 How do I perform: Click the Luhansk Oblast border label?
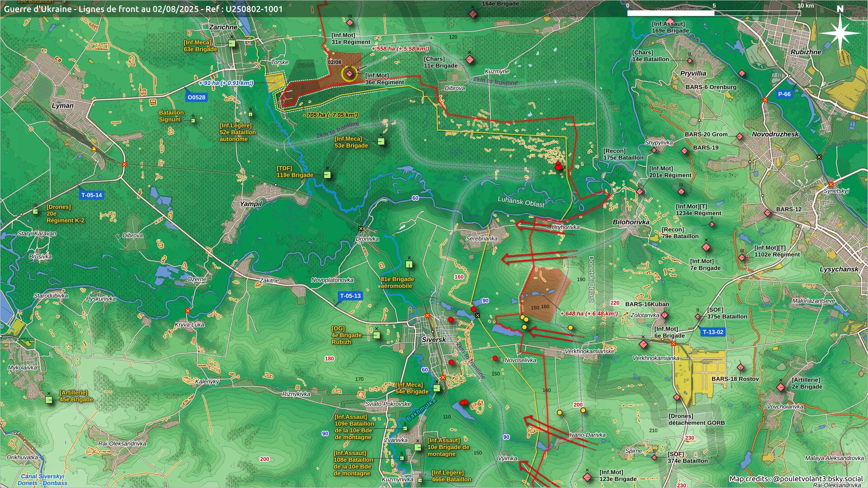pyautogui.click(x=521, y=202)
